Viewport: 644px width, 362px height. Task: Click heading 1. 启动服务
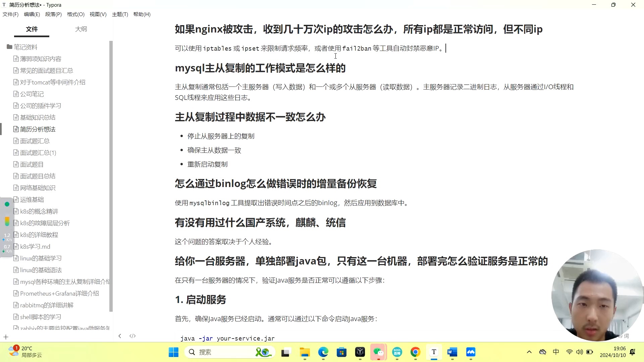click(201, 300)
